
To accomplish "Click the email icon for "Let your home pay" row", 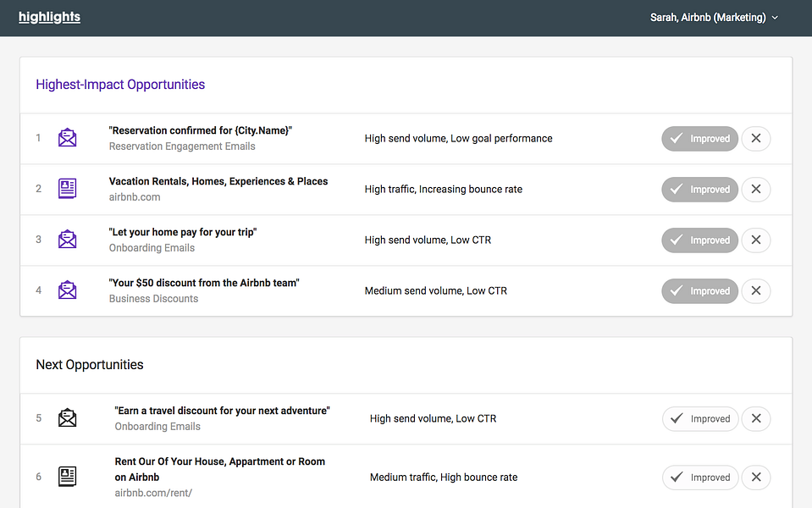I will [x=68, y=240].
